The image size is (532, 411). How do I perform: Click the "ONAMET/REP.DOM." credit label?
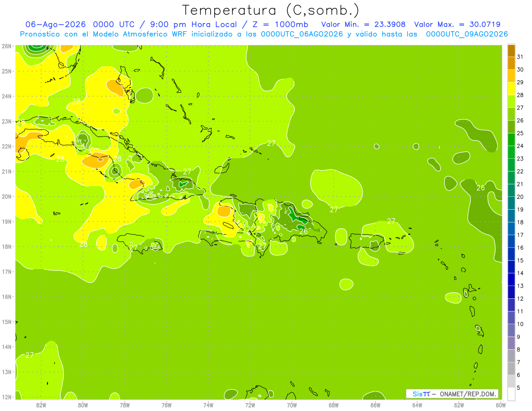pyautogui.click(x=468, y=394)
